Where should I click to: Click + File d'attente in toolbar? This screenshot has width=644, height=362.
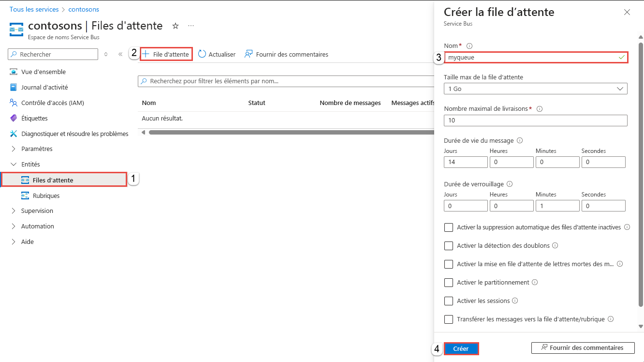166,54
